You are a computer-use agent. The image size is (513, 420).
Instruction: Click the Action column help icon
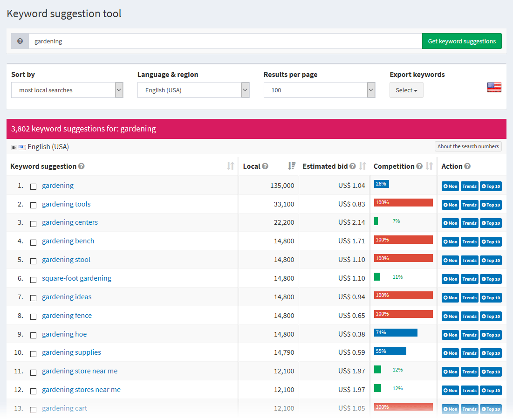[468, 165]
